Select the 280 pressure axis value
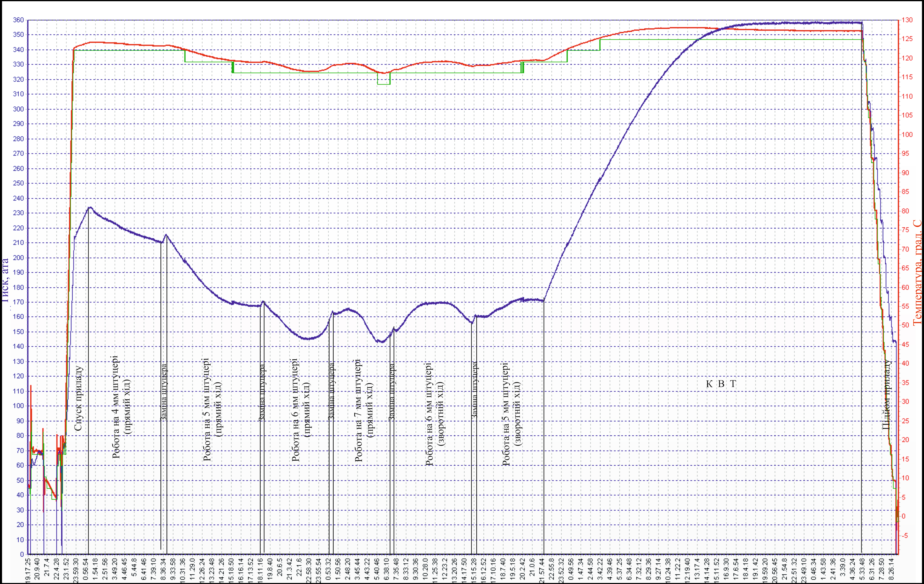Image resolution: width=924 pixels, height=584 pixels. [18, 139]
